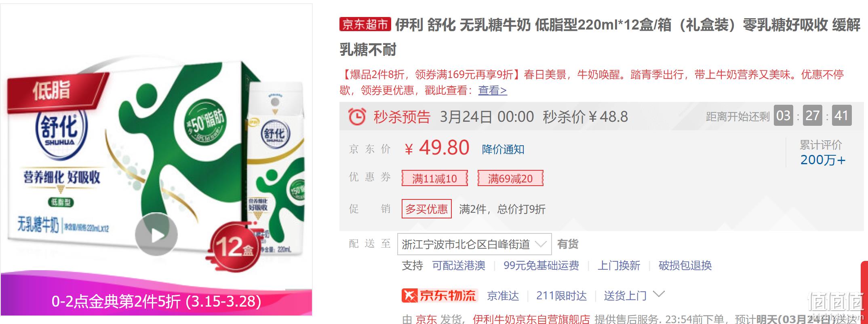The image size is (868, 324).
Task: Click the JD Logistics logo icon
Action: tap(440, 296)
